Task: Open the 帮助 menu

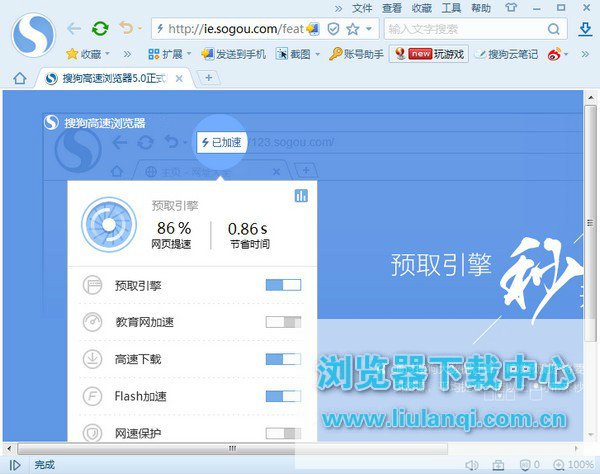Action: 481,8
